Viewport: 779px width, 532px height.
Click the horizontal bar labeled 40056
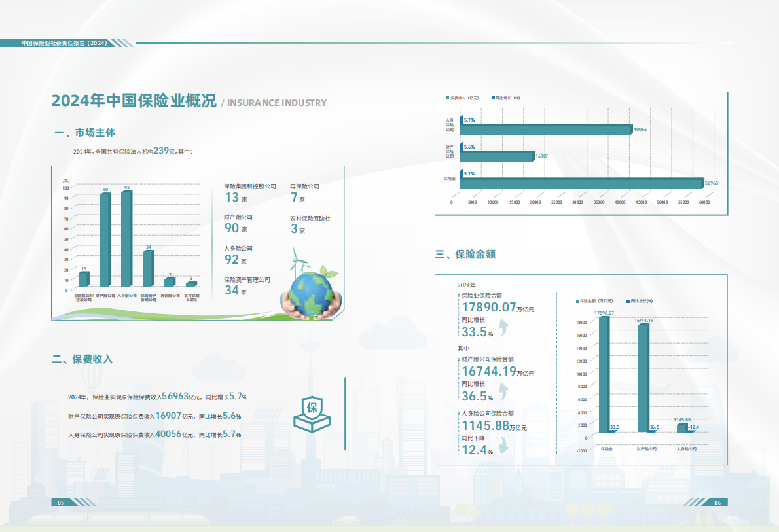[x=546, y=130]
